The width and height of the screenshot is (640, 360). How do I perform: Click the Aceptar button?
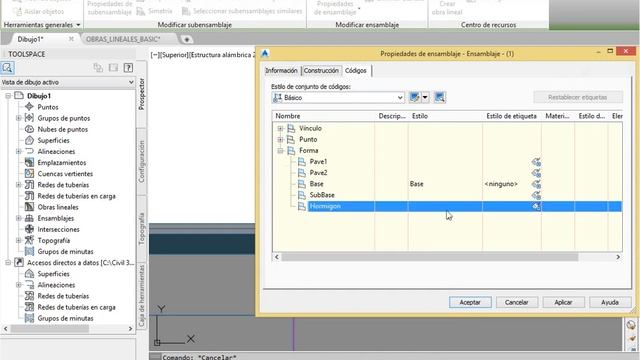[470, 302]
